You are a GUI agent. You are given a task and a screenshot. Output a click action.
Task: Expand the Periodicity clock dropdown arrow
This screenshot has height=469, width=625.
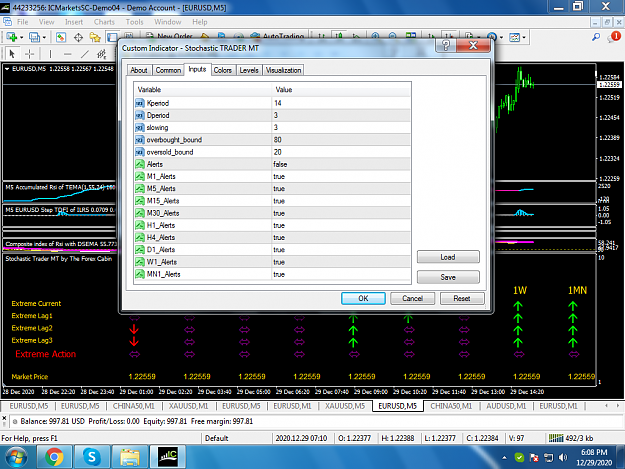pos(501,37)
